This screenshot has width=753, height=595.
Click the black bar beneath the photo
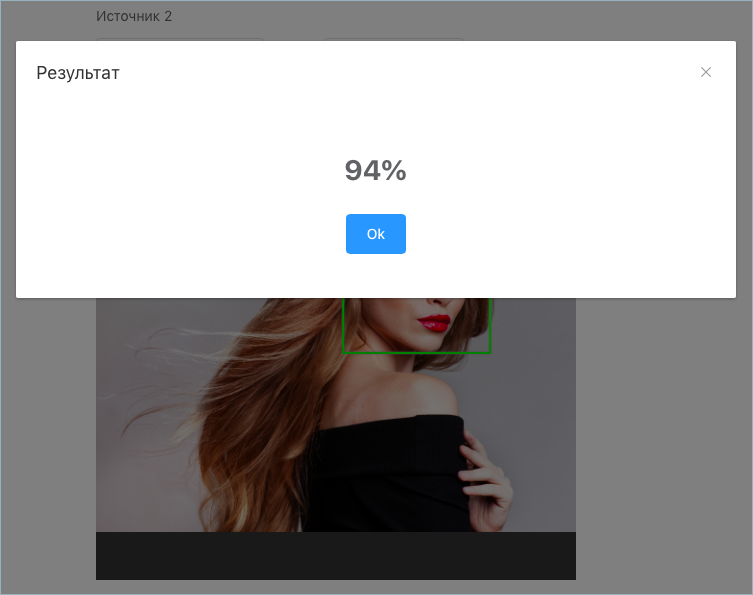point(336,556)
